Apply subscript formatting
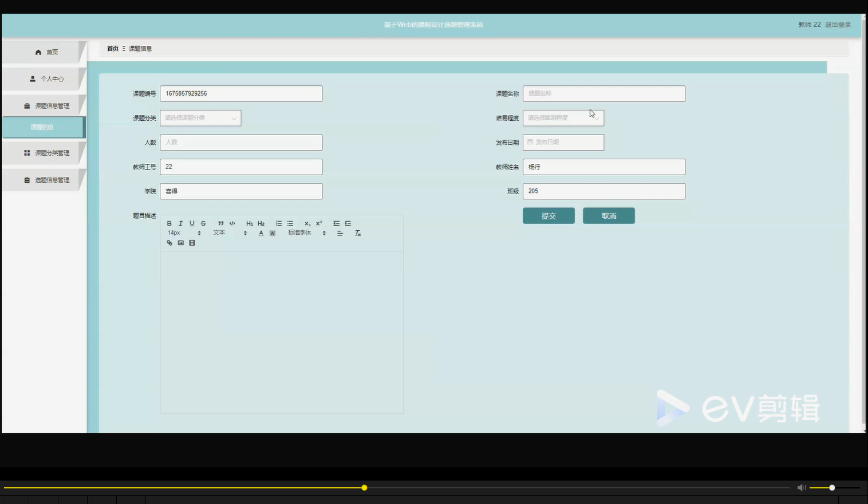Screen dimensions: 868x504 307,223
